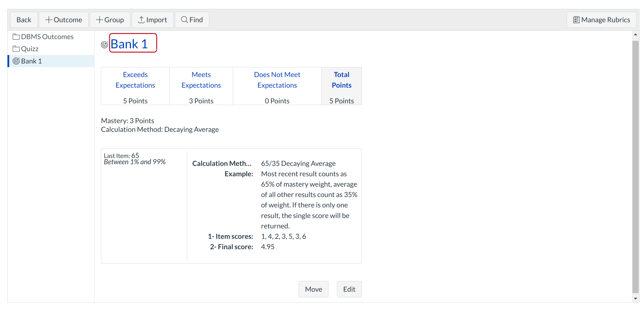Go back using the Back button
The width and height of the screenshot is (644, 311).
tap(24, 20)
